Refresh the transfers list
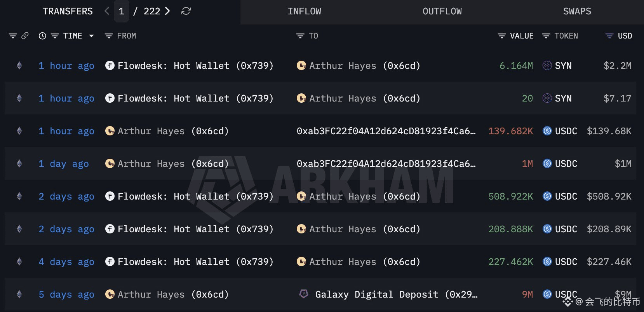The height and width of the screenshot is (312, 644). pos(186,11)
